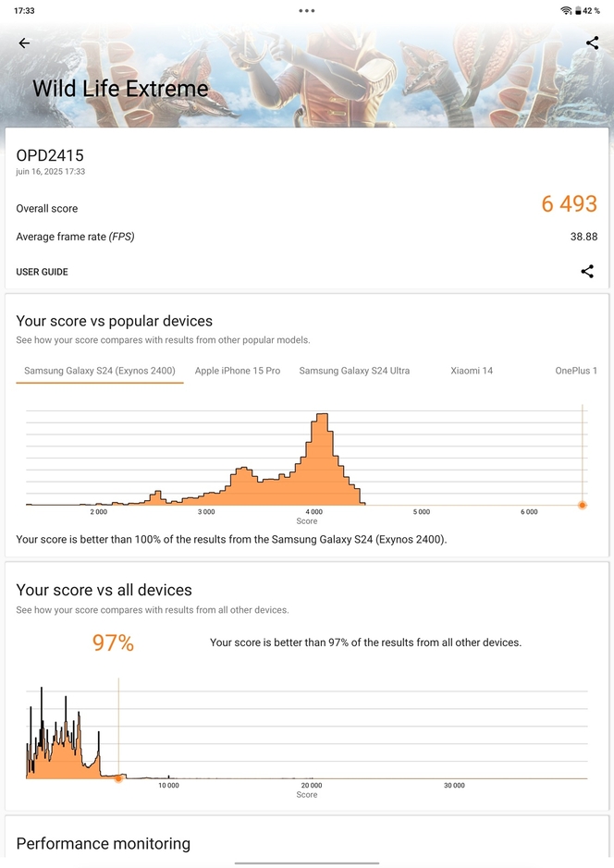Switch to Samsung Galaxy S24 Ultra tab
614x868 pixels.
[354, 371]
